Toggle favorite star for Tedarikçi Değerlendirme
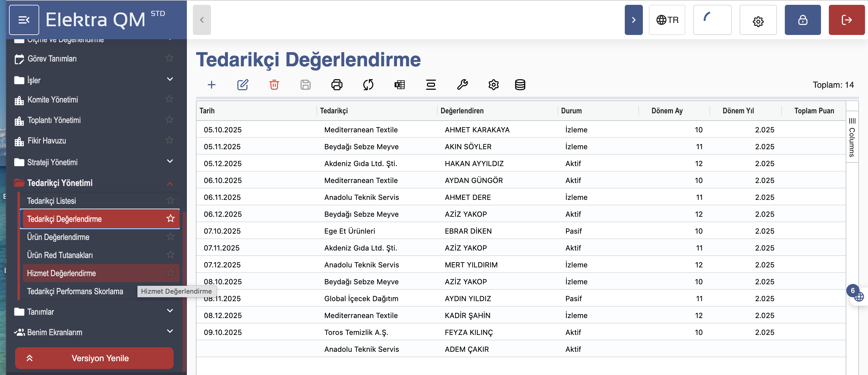The image size is (868, 375). click(x=171, y=219)
